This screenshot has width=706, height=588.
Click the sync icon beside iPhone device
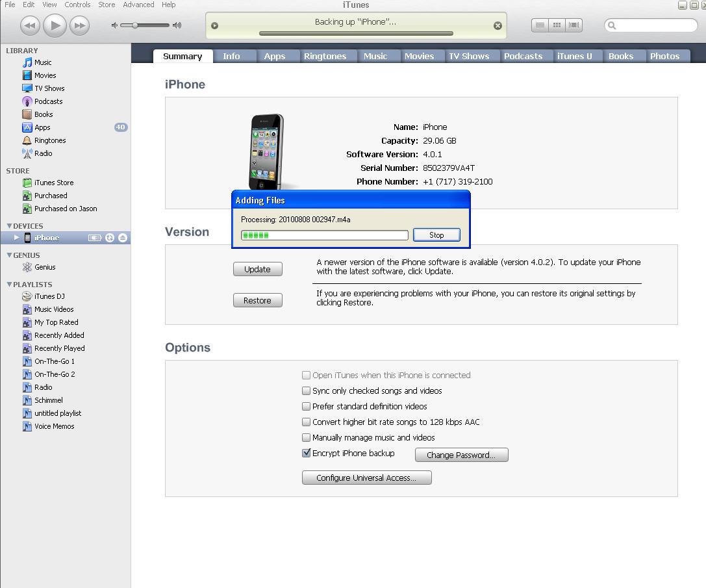tap(109, 238)
